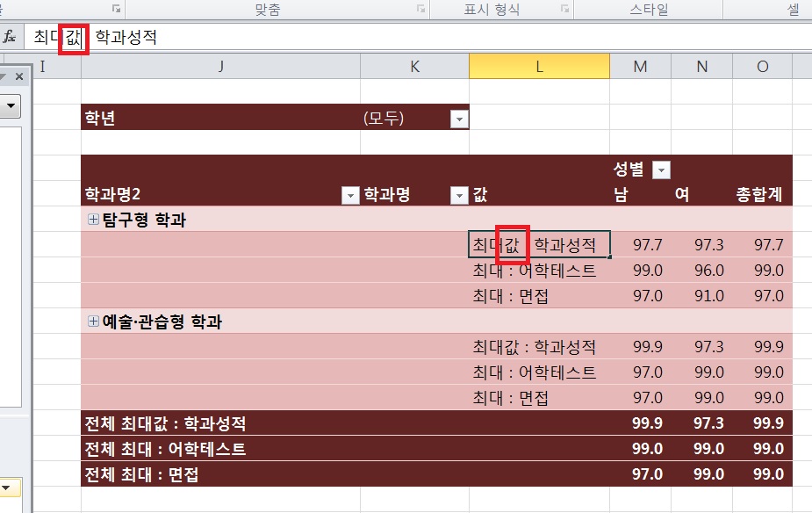This screenshot has width=812, height=513.
Task: Expand the 탐구형 학과 group
Action: [93, 220]
